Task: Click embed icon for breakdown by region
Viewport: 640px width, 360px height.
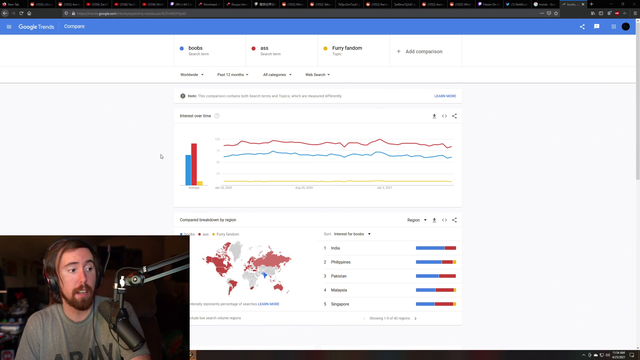Action: point(444,220)
